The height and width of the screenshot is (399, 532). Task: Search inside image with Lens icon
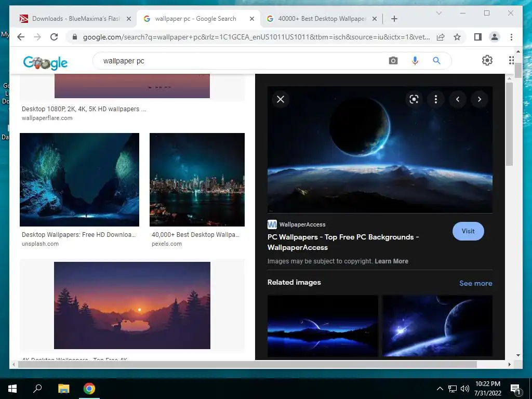[414, 99]
